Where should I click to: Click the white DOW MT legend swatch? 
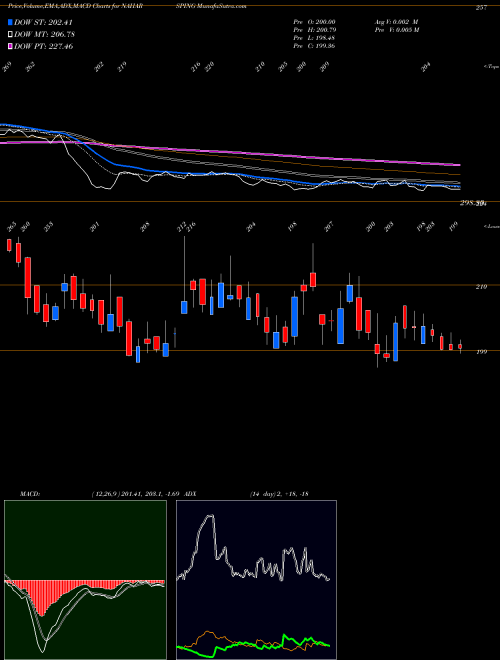point(10,34)
